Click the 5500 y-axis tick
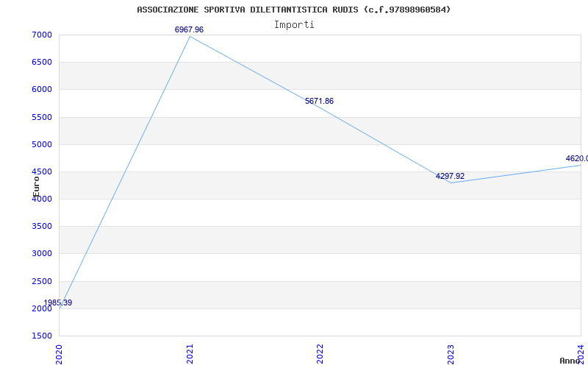Viewport: 588px width, 368px height. tap(42, 117)
